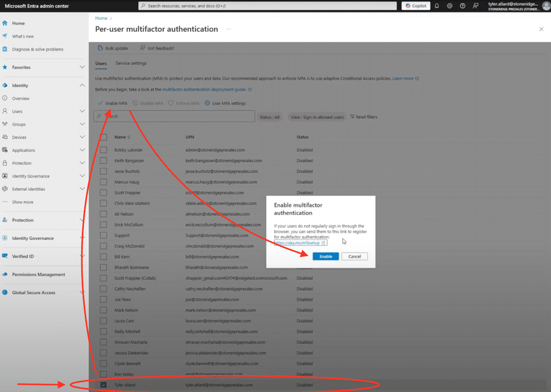551x392 pixels.
Task: Open settings gear in top bar
Action: (450, 6)
